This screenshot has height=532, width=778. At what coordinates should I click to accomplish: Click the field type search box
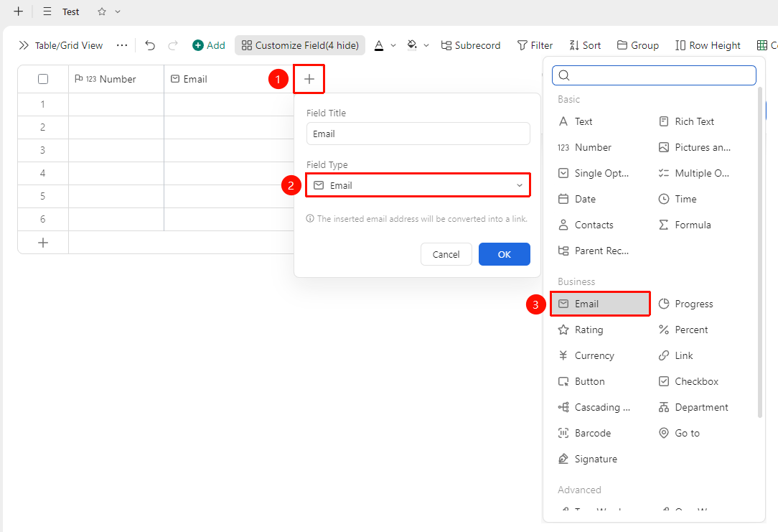654,75
